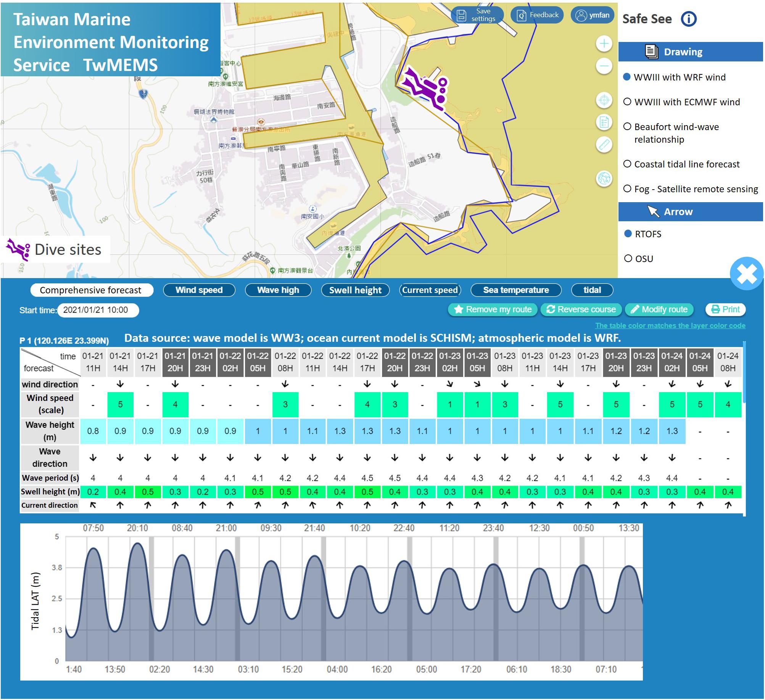The image size is (765, 700).
Task: Click wave height cell 1.3 at 01-24 02H
Action: [x=672, y=431]
